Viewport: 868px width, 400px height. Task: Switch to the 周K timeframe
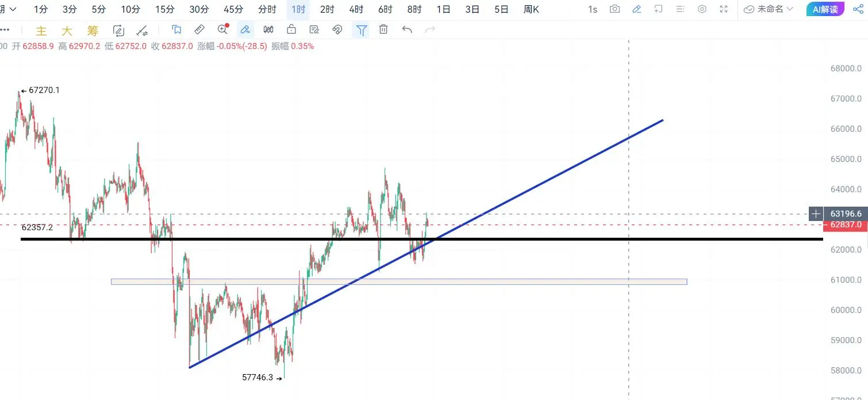tap(532, 9)
